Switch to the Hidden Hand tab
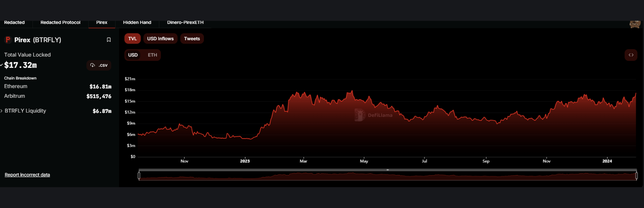 coord(137,23)
